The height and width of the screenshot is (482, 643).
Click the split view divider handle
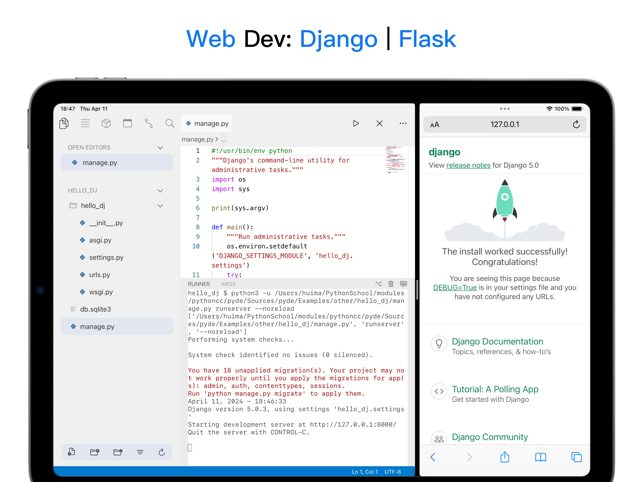[x=417, y=290]
